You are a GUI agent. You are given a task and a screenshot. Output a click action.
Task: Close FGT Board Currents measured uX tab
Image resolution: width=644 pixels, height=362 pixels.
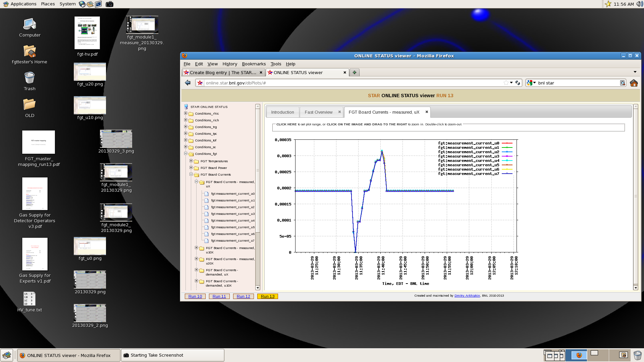427,112
